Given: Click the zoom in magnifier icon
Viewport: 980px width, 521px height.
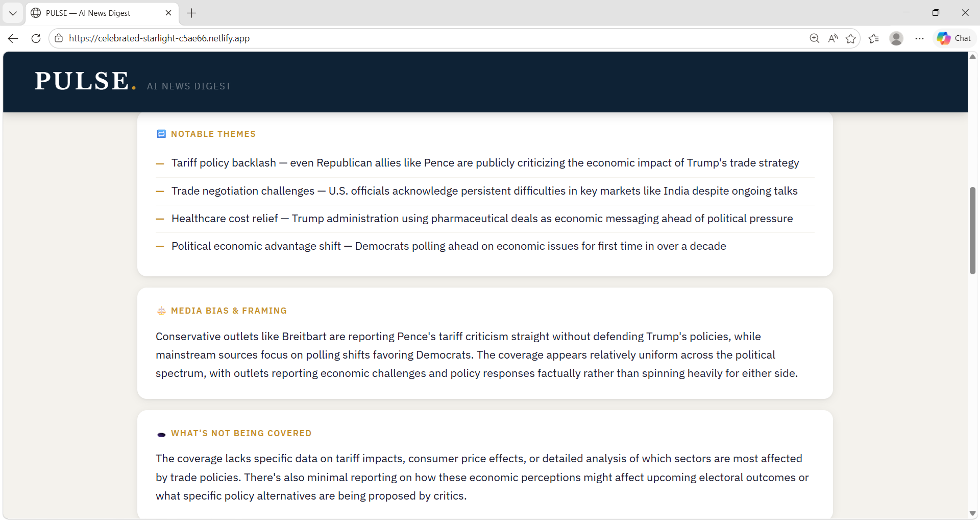Looking at the screenshot, I should tap(814, 38).
